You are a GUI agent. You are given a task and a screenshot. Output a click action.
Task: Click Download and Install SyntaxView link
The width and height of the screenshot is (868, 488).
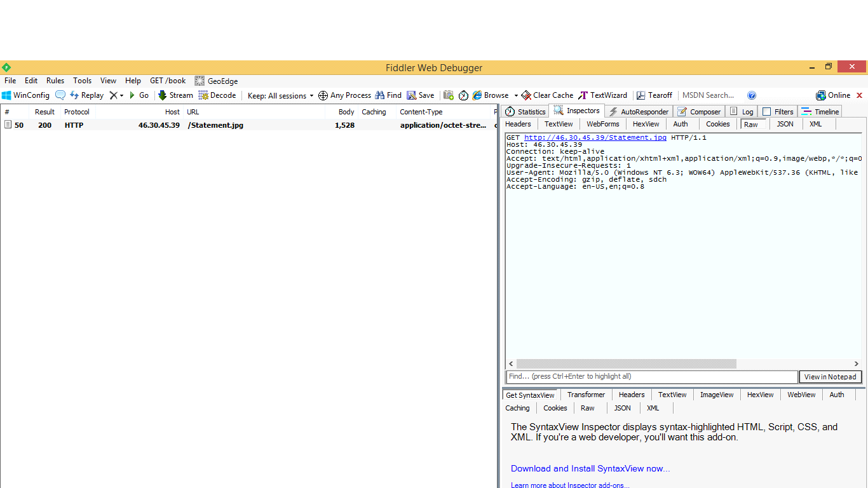590,469
